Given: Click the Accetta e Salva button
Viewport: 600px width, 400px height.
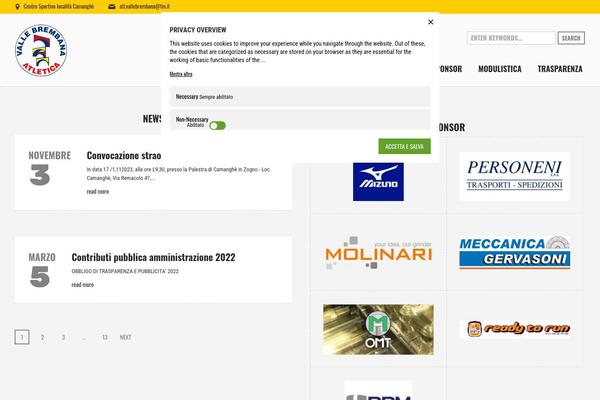Looking at the screenshot, I should pos(404,146).
